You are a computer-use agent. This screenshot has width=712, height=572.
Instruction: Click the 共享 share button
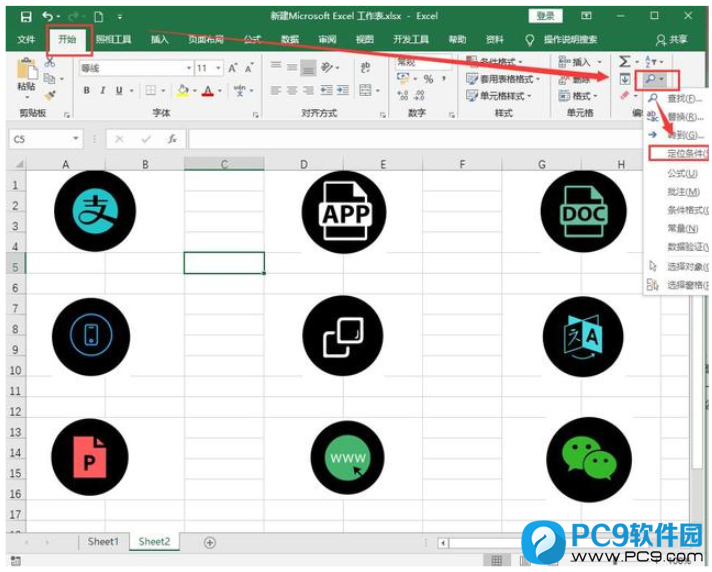pos(671,40)
